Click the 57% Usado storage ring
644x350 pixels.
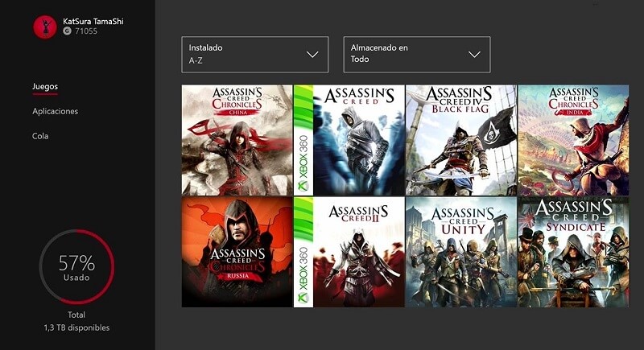coord(76,266)
